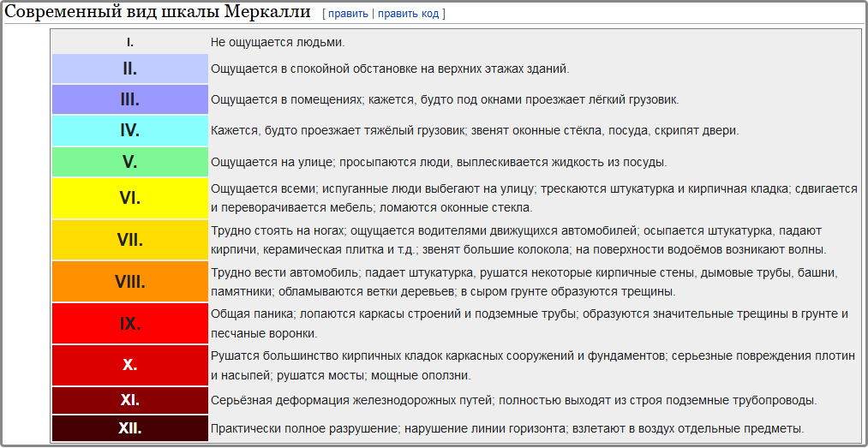Select text 'Рушатся большинство кирпичных кладок'
This screenshot has width=868, height=448.
533,365
